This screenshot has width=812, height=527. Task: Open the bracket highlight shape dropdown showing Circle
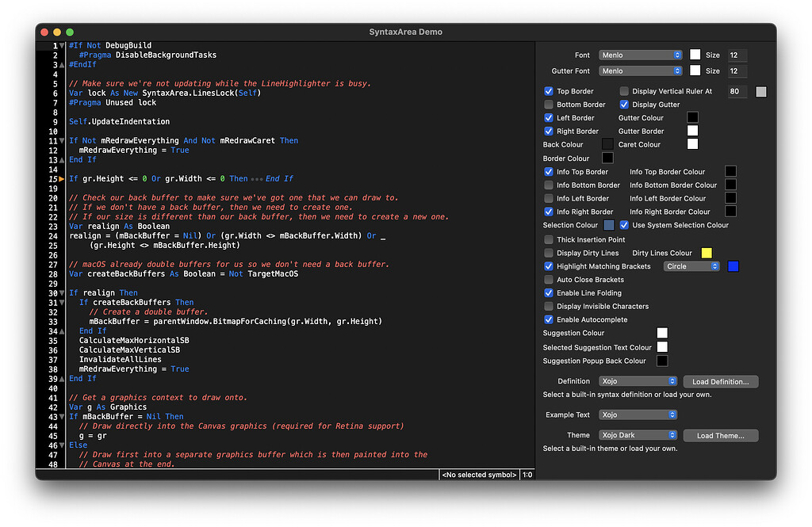click(691, 266)
